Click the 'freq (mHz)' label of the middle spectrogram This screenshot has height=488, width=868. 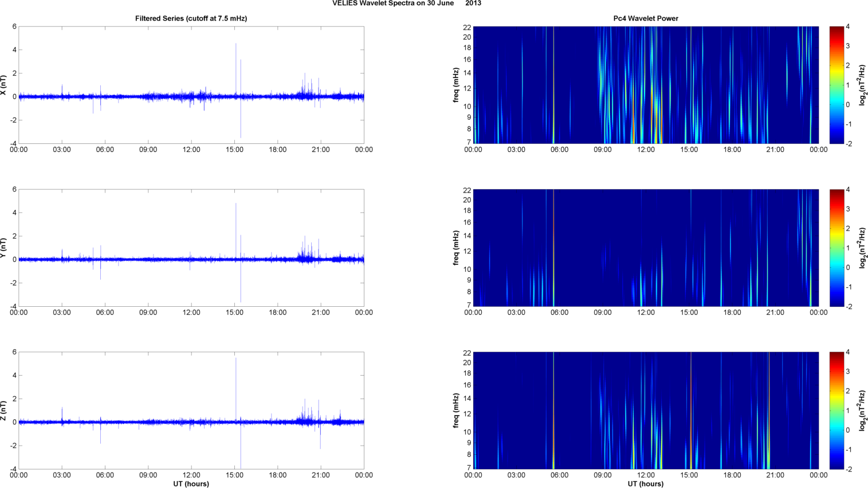[x=456, y=248]
